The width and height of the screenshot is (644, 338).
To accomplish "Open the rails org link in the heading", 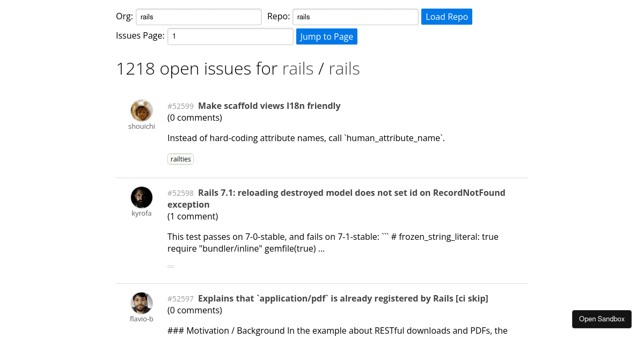I will pos(298,69).
